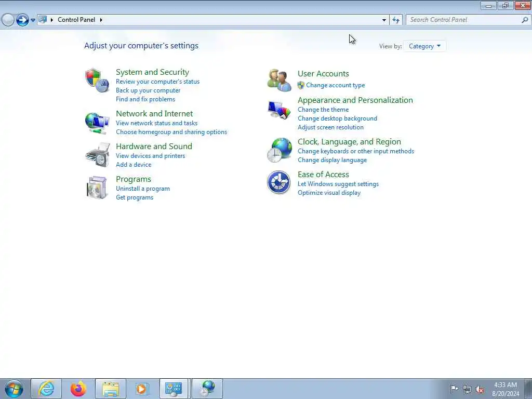Select the globe and clock taskbar button
The image size is (532, 399).
pos(207,389)
